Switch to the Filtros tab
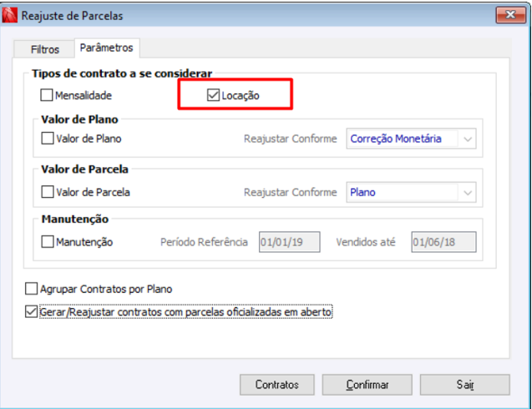This screenshot has width=532, height=409. 44,49
